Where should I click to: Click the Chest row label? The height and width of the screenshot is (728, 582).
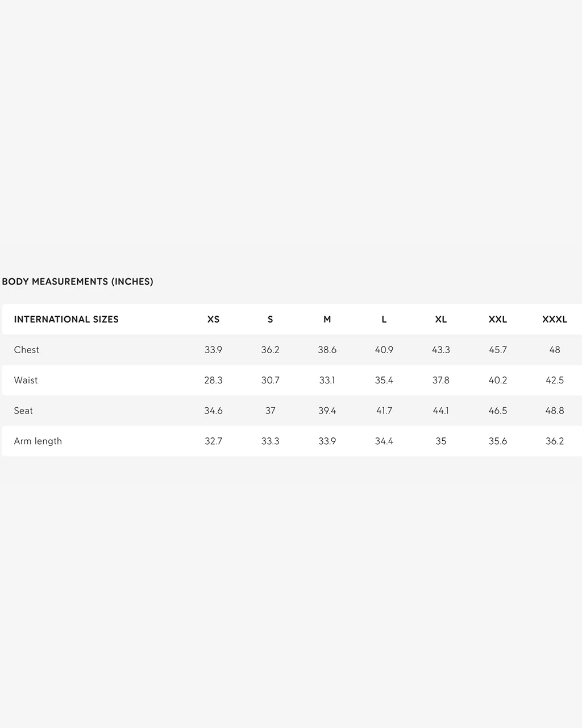point(27,350)
